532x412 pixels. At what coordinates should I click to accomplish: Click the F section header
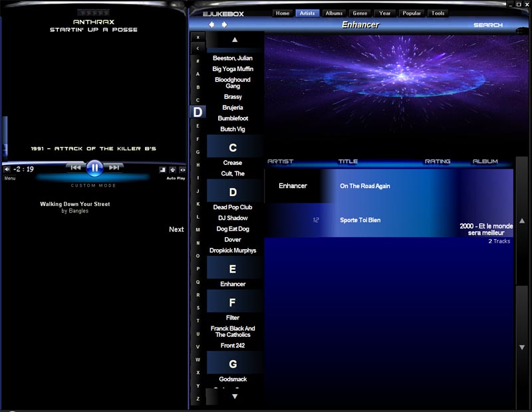[x=235, y=302]
